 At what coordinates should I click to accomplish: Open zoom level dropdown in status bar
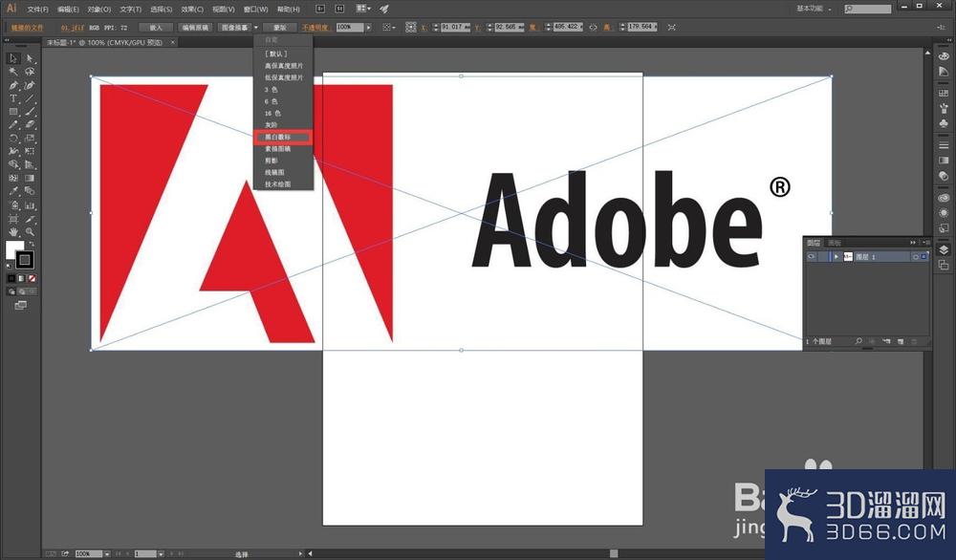pos(107,554)
